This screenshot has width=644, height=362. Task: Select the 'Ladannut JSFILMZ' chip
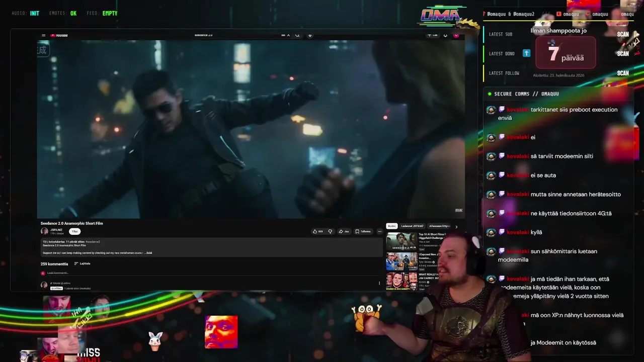click(413, 226)
